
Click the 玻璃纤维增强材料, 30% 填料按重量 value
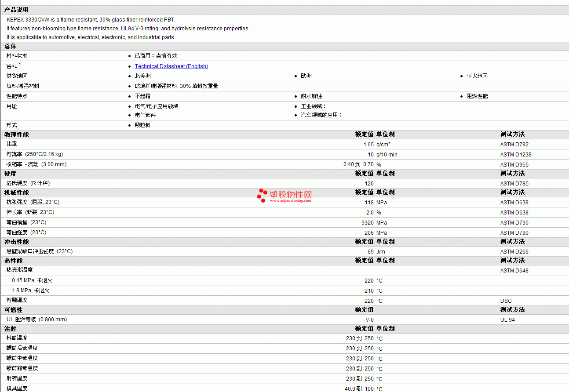(x=177, y=86)
